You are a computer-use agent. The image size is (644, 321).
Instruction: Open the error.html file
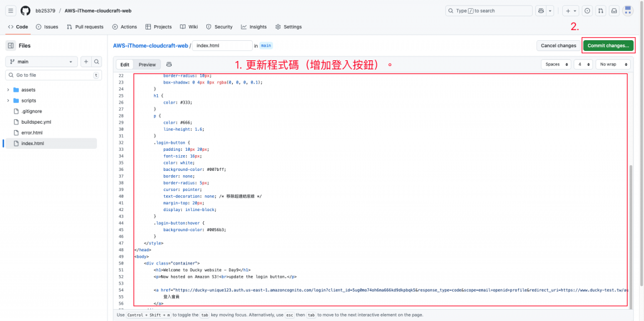[x=31, y=133]
